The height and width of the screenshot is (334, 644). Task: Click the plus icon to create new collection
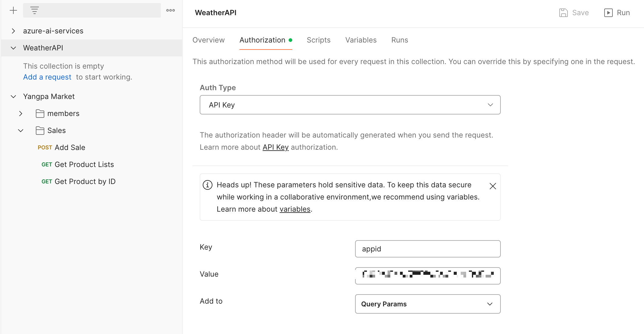click(13, 10)
